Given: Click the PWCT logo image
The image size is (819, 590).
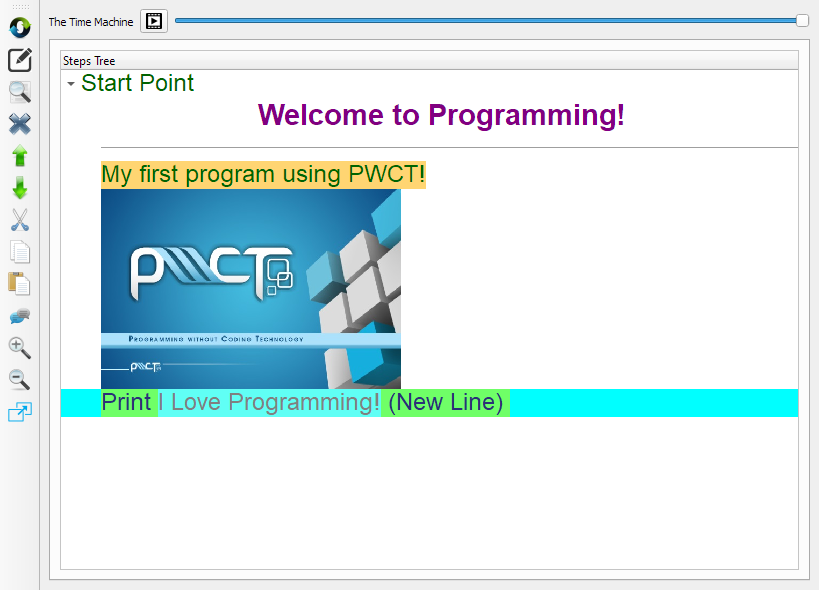Looking at the screenshot, I should 250,289.
